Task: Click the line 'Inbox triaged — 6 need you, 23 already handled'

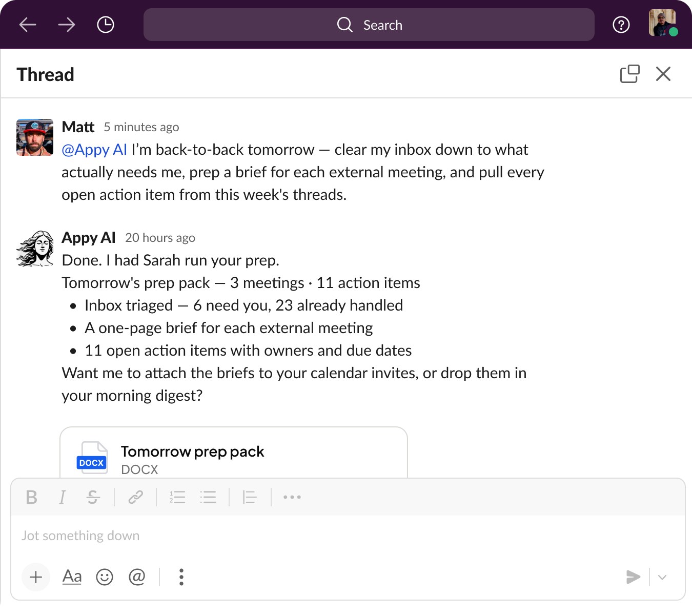Action: [x=244, y=305]
